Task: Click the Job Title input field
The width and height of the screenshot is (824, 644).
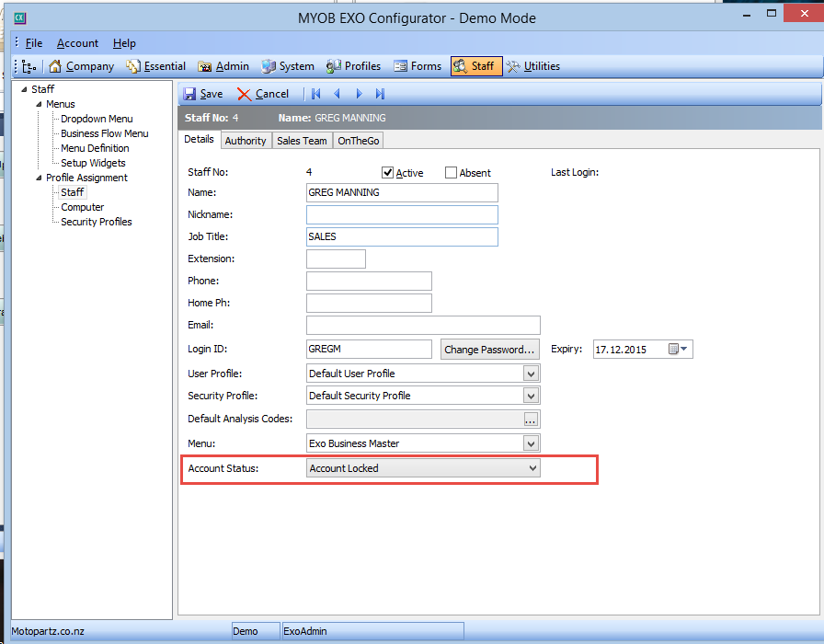Action: coord(402,237)
